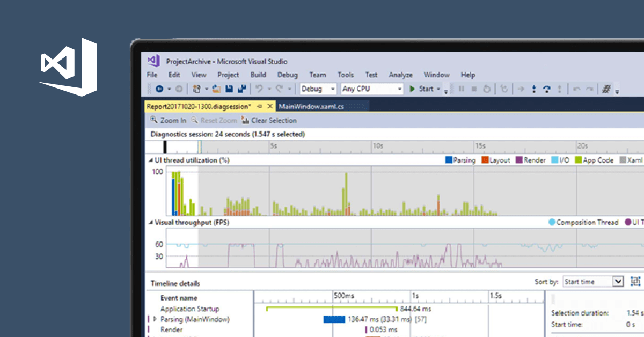The image size is (644, 337).
Task: Open the Build menu
Action: pos(258,75)
